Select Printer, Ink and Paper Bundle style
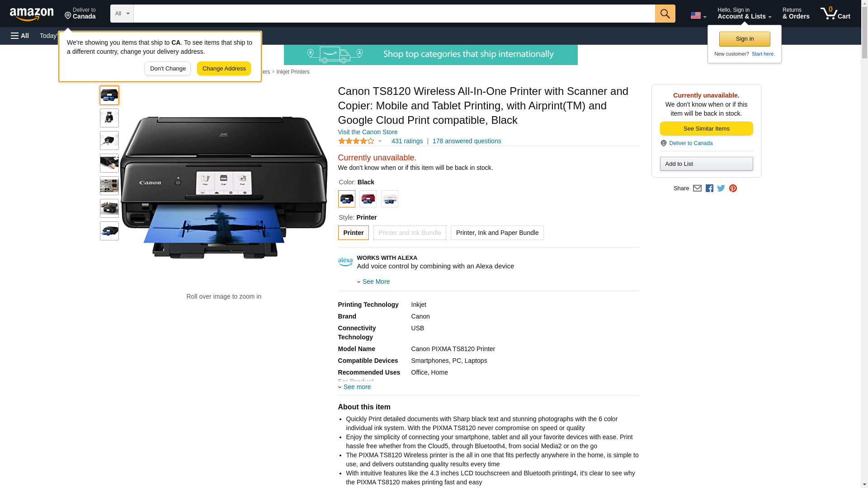 coord(497,233)
